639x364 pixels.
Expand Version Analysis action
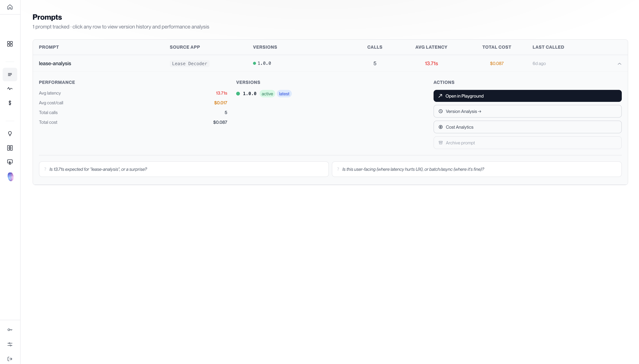coord(527,111)
